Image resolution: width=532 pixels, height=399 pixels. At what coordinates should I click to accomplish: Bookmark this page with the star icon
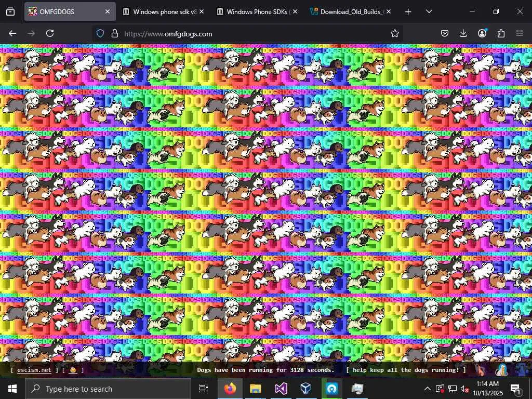coord(395,33)
